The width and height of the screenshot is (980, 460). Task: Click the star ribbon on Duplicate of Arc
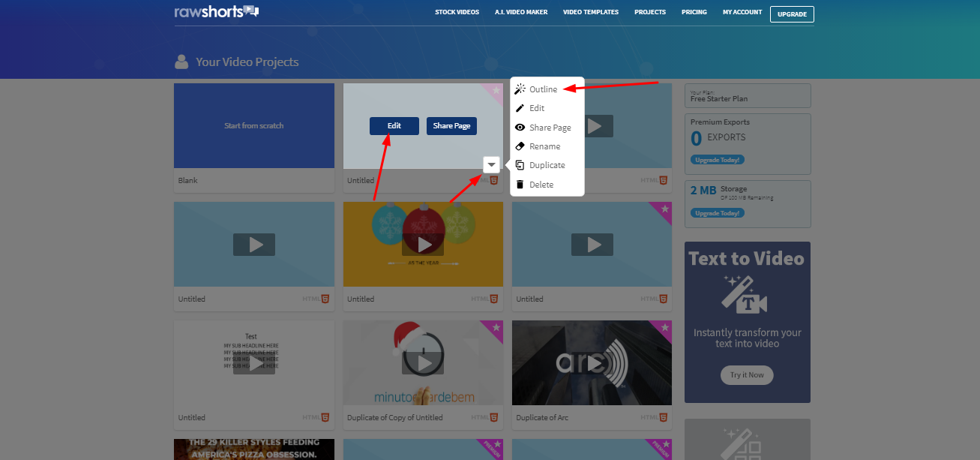[663, 329]
